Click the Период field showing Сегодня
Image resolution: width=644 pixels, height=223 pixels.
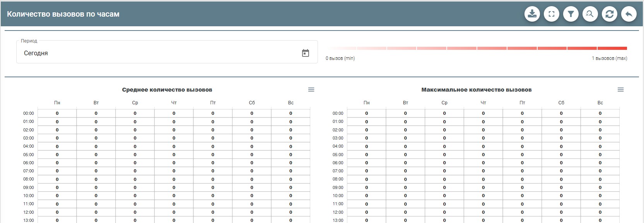click(155, 53)
